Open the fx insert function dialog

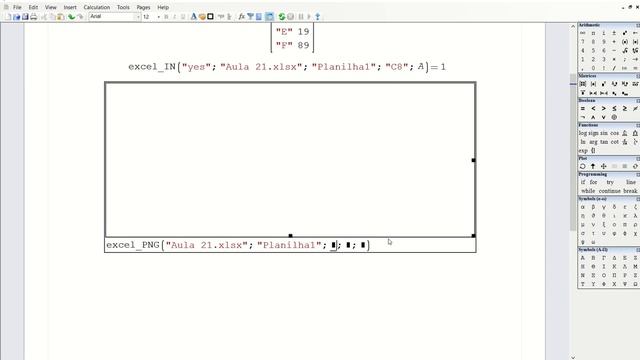242,17
